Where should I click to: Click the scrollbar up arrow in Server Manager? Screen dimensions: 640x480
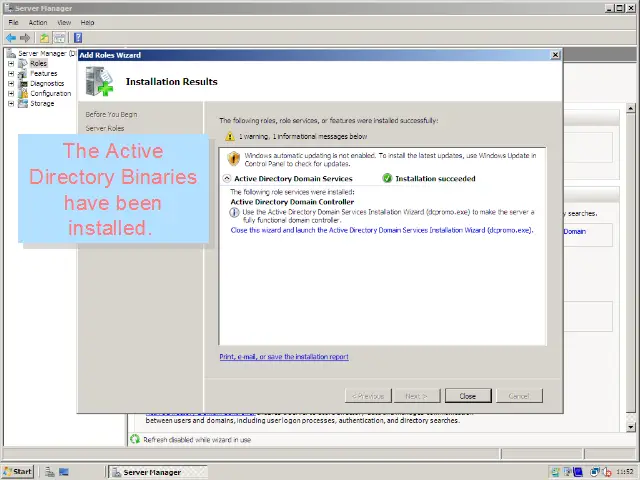tap(631, 108)
